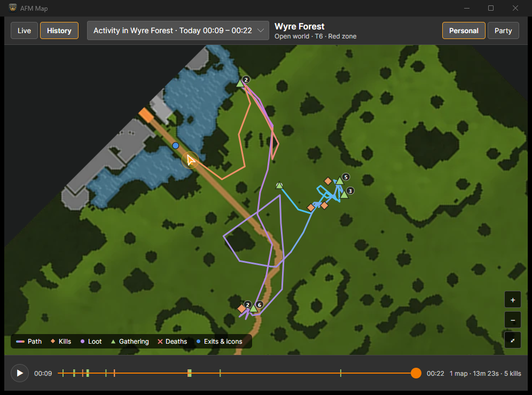Click the 00:09 start time label
This screenshot has width=532, height=395.
point(43,374)
